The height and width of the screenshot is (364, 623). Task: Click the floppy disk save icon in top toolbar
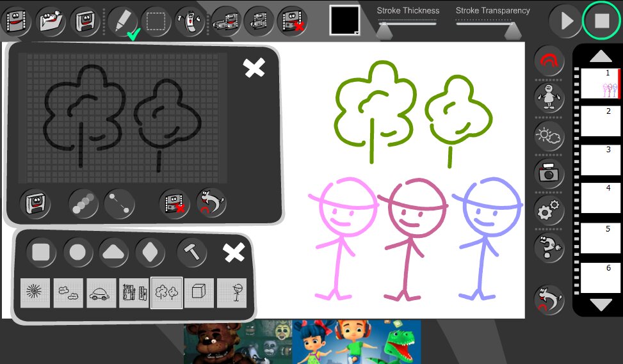click(x=85, y=21)
